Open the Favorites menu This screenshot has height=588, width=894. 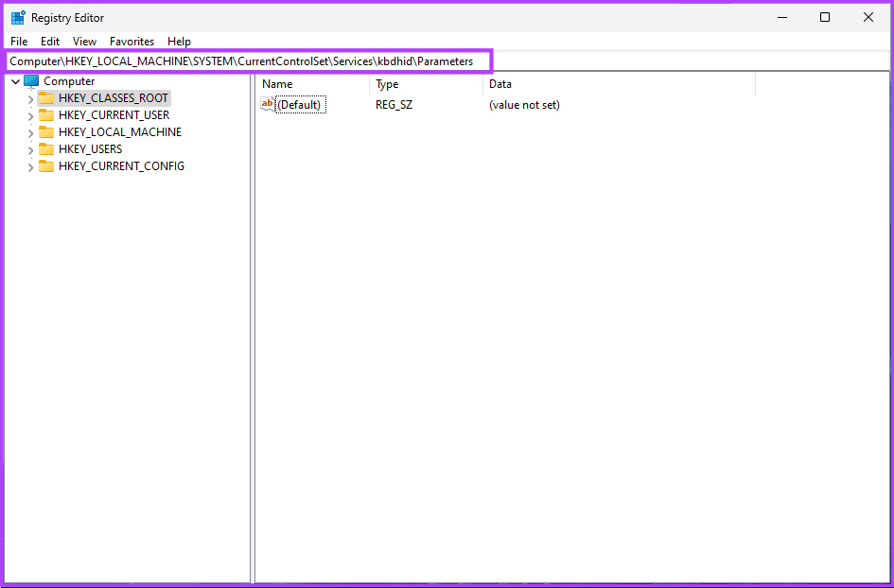(x=131, y=42)
